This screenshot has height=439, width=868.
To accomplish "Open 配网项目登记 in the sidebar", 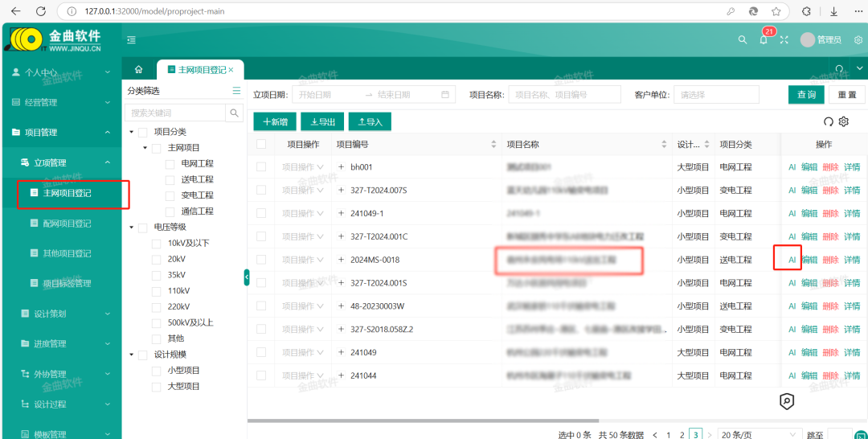I will [x=66, y=224].
